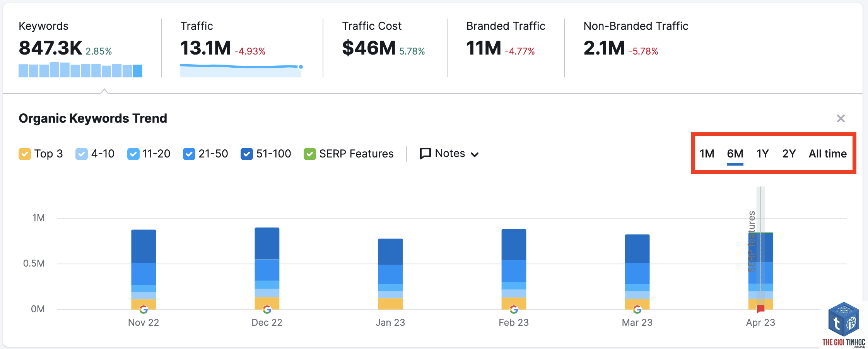Click the Traffic sparkline chart
Image resolution: width=868 pixels, height=349 pixels.
[241, 70]
